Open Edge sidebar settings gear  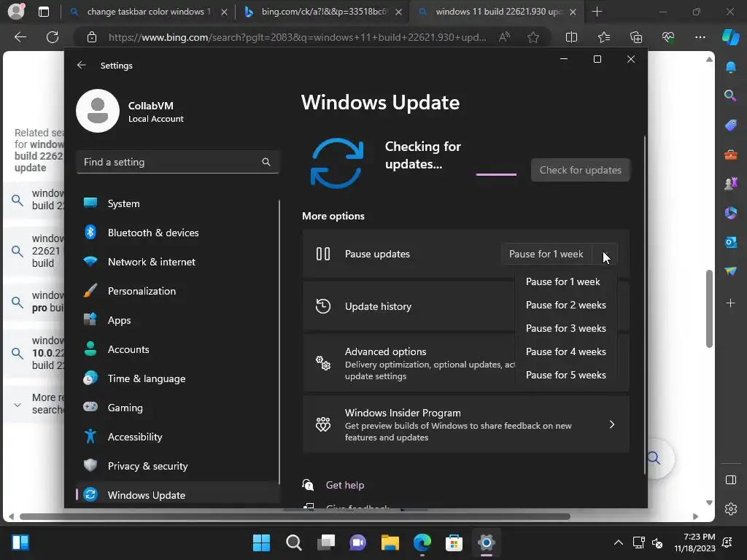click(730, 509)
